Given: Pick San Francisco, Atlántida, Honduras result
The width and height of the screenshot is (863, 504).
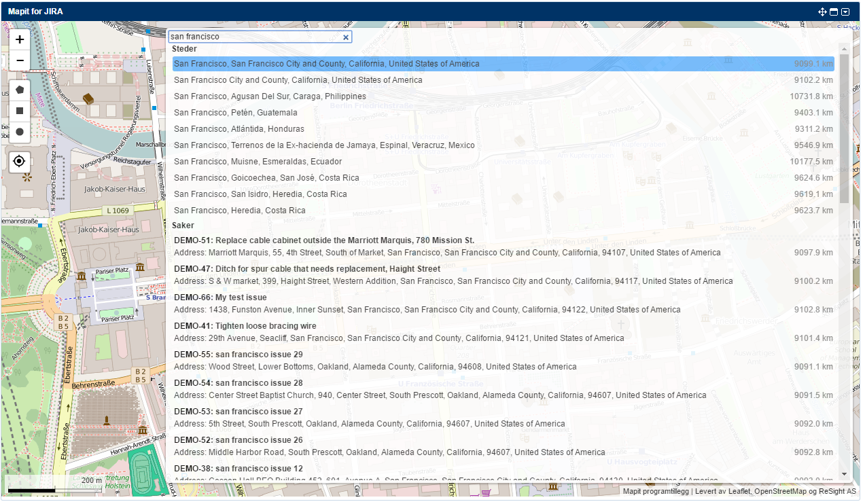Looking at the screenshot, I should [x=239, y=129].
